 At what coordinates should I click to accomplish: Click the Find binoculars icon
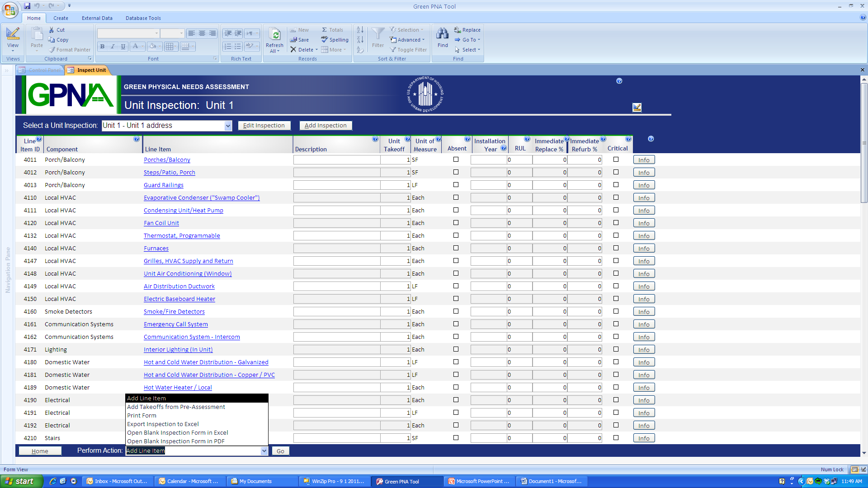click(442, 34)
